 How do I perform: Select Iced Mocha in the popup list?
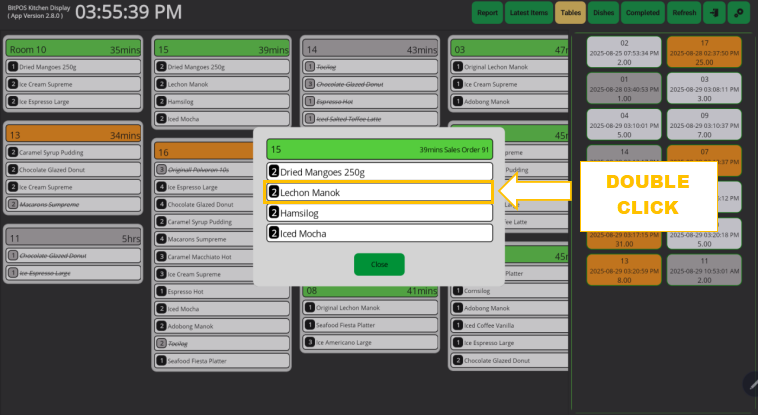pyautogui.click(x=380, y=233)
